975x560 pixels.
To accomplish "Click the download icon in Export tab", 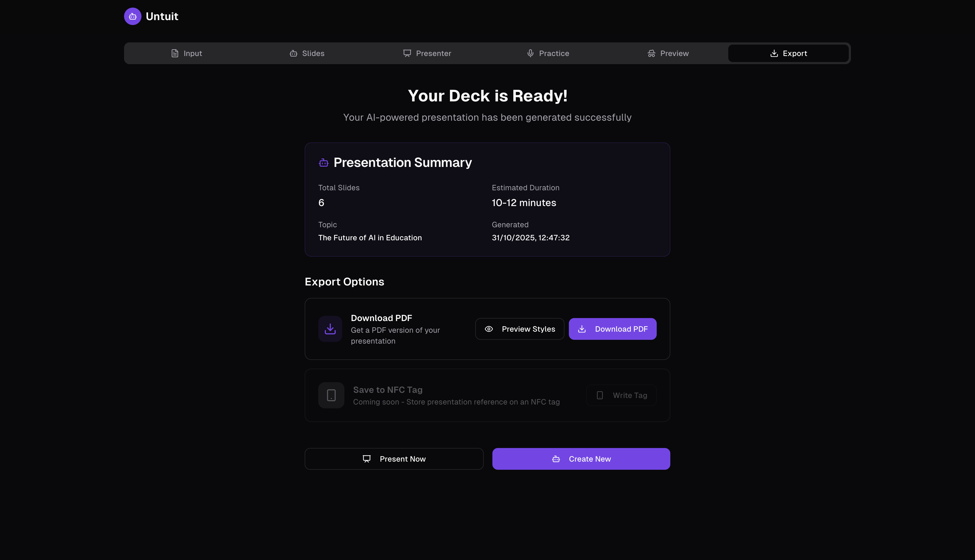I will pyautogui.click(x=774, y=54).
